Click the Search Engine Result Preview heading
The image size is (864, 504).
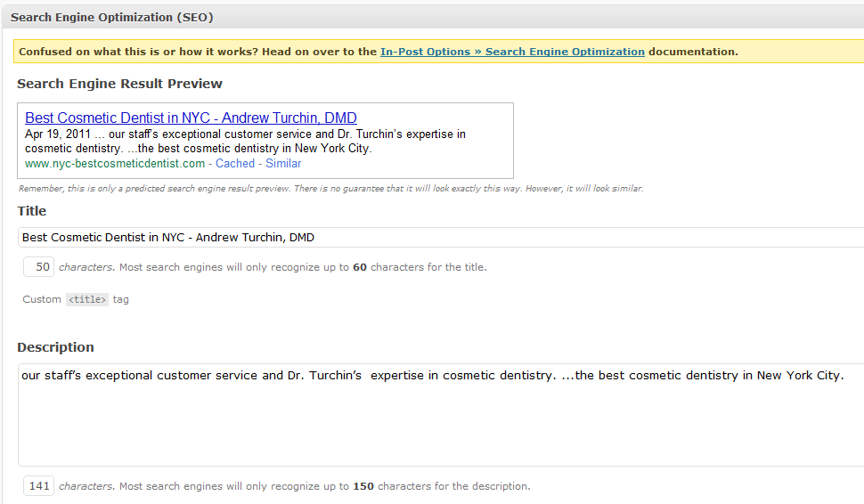pos(119,84)
